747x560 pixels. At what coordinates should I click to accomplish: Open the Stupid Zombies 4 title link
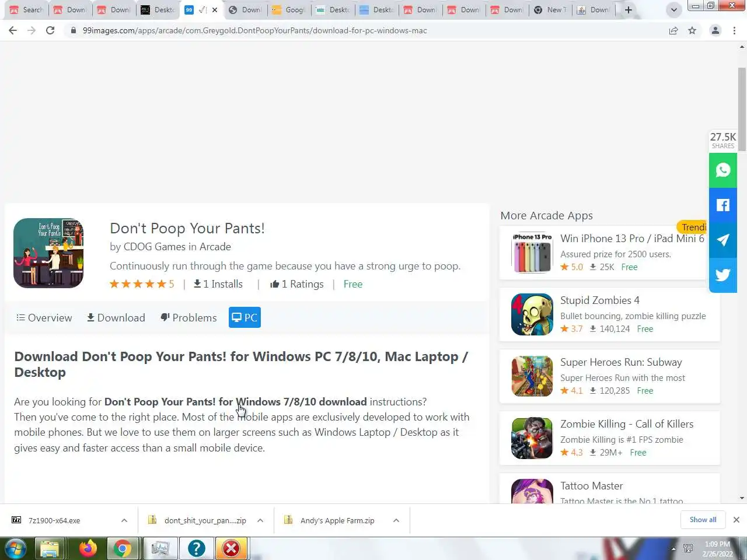pos(599,300)
